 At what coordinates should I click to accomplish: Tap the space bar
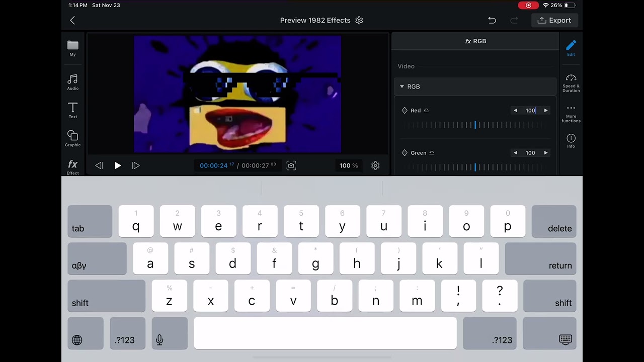click(x=325, y=333)
